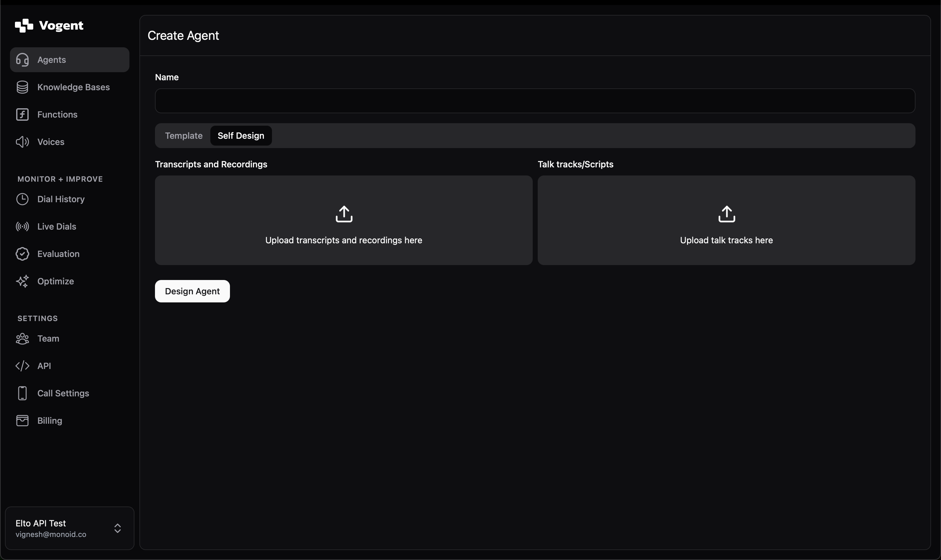
Task: Click the Functions icon in sidebar
Action: [22, 114]
